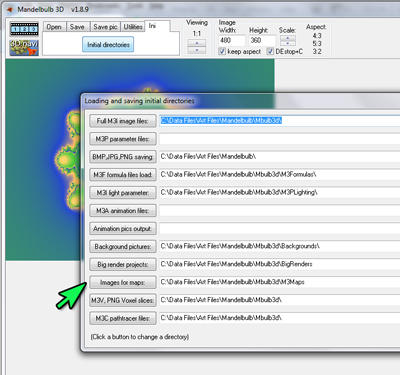
Task: Click the M3V, PNG Voxel slices button
Action: pos(123,301)
